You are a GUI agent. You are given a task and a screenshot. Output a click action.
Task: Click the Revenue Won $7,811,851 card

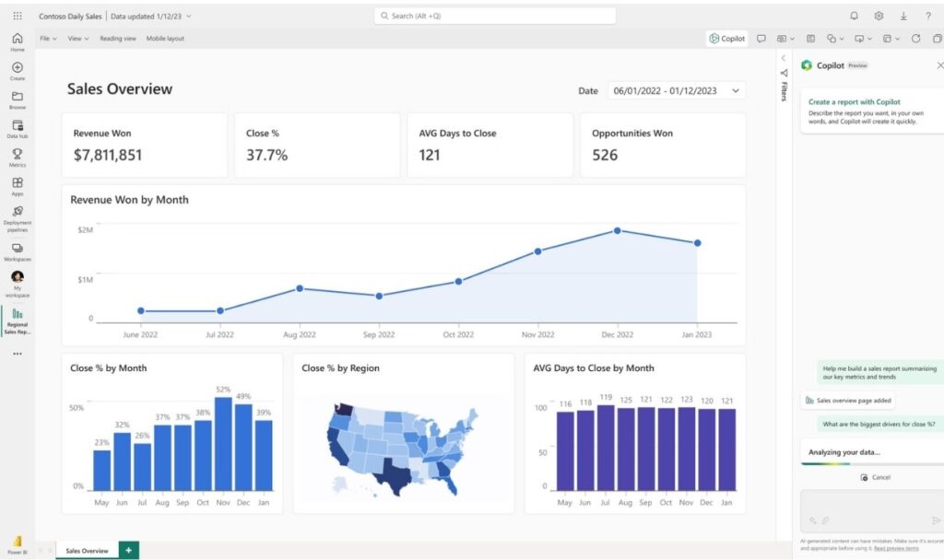point(145,145)
